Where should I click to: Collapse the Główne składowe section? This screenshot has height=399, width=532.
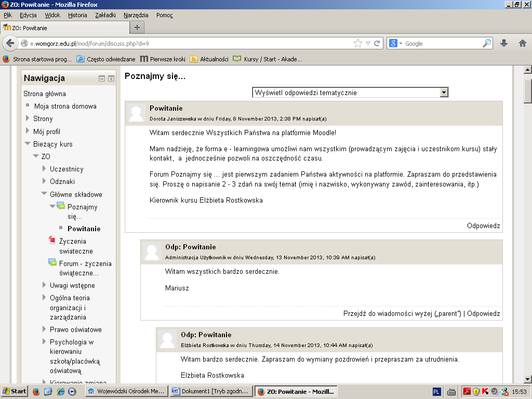pyautogui.click(x=44, y=194)
